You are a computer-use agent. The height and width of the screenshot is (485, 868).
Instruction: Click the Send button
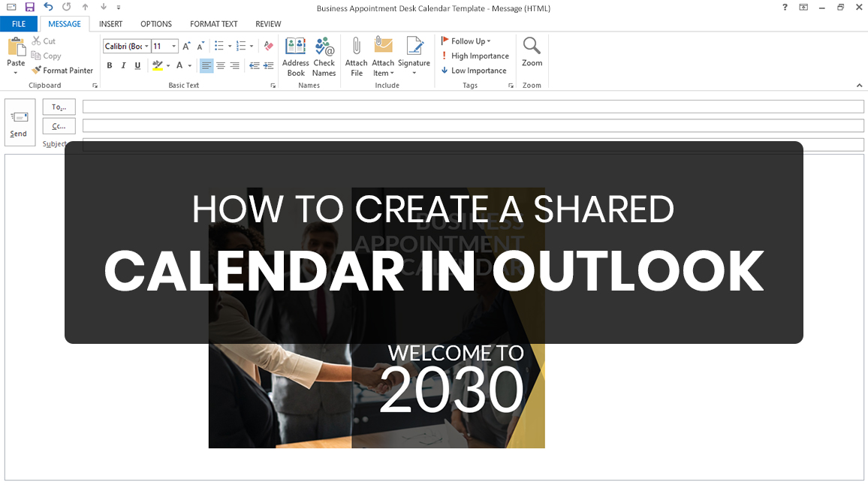tap(20, 122)
